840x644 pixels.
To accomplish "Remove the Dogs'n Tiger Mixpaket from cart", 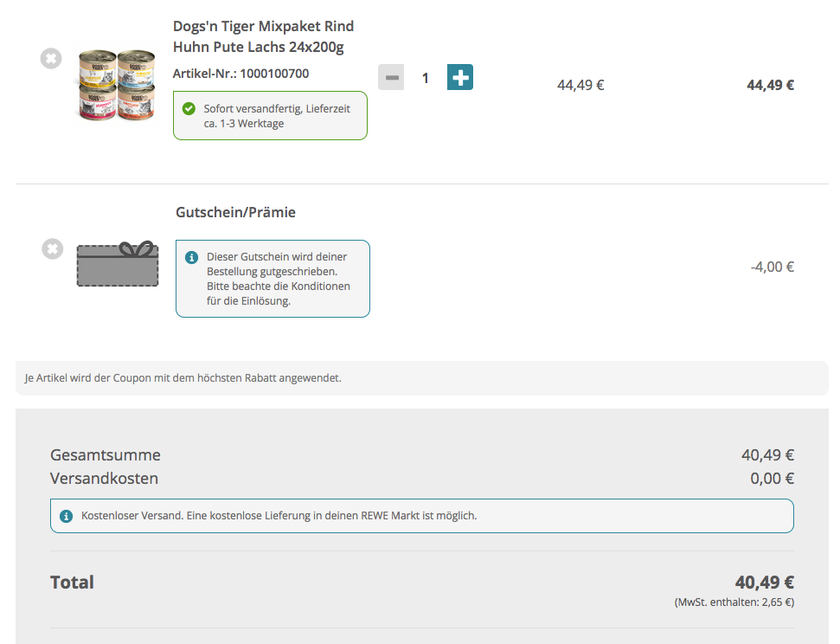I will tap(51, 59).
